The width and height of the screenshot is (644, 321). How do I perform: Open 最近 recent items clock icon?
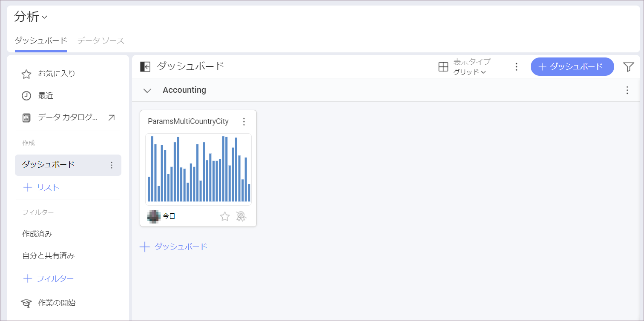tap(26, 96)
